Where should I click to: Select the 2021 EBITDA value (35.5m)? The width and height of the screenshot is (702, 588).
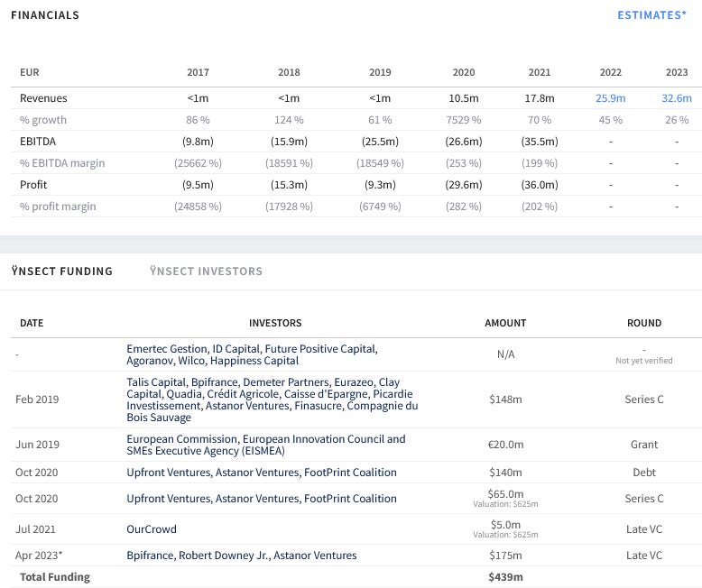coord(539,142)
